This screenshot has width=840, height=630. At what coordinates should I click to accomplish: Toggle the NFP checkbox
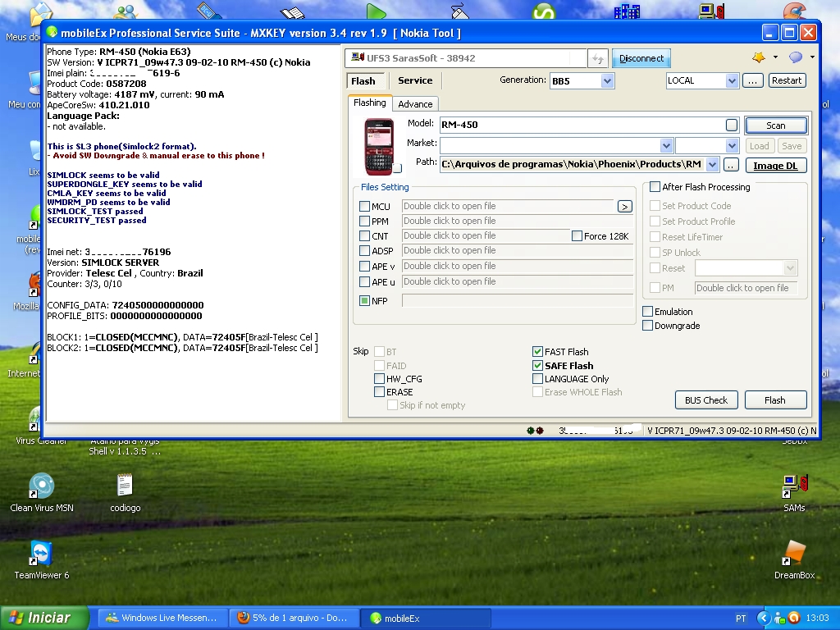pos(365,300)
